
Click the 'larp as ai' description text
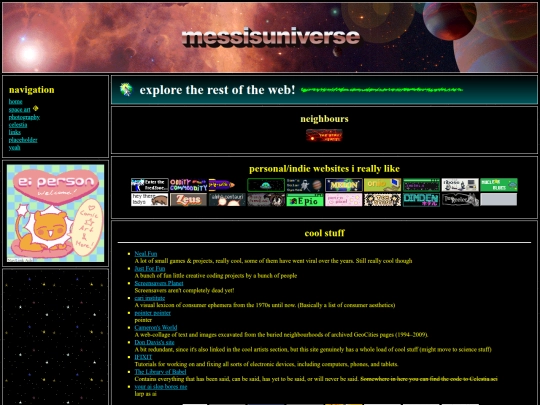tap(145, 394)
